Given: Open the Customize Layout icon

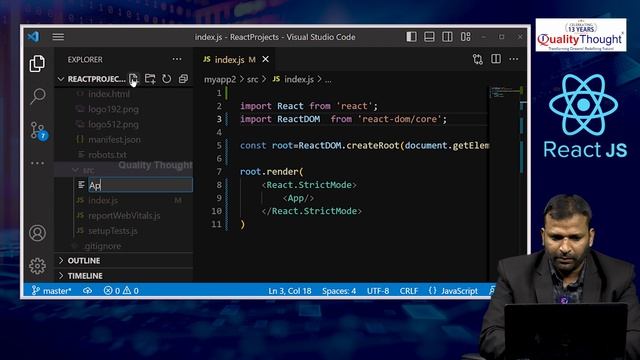Looking at the screenshot, I should coord(466,37).
